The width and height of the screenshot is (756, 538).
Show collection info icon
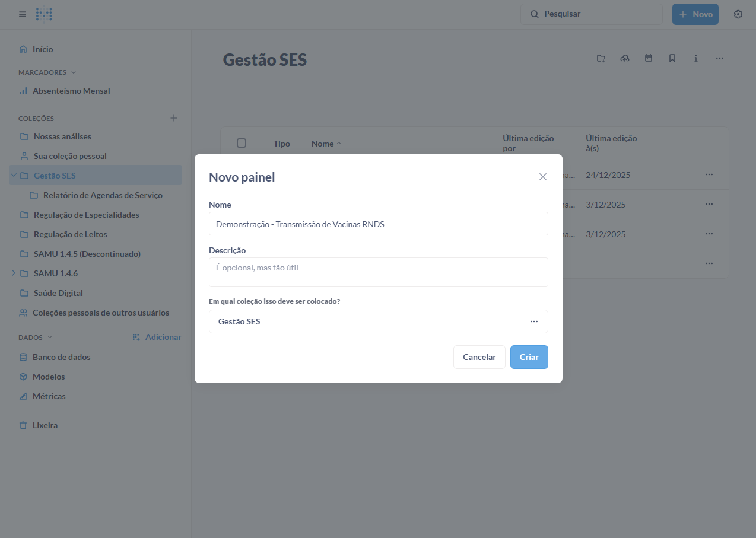696,58
